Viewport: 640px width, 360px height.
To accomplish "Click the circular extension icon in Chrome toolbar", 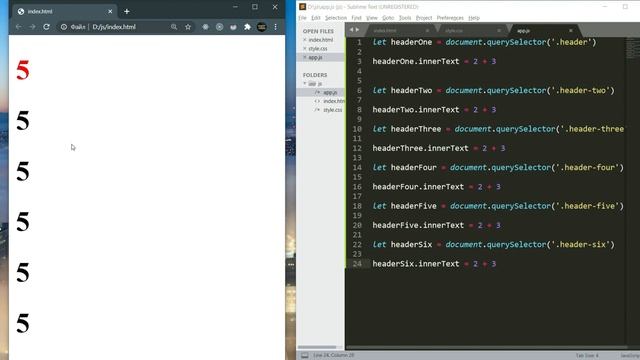I will (220, 27).
